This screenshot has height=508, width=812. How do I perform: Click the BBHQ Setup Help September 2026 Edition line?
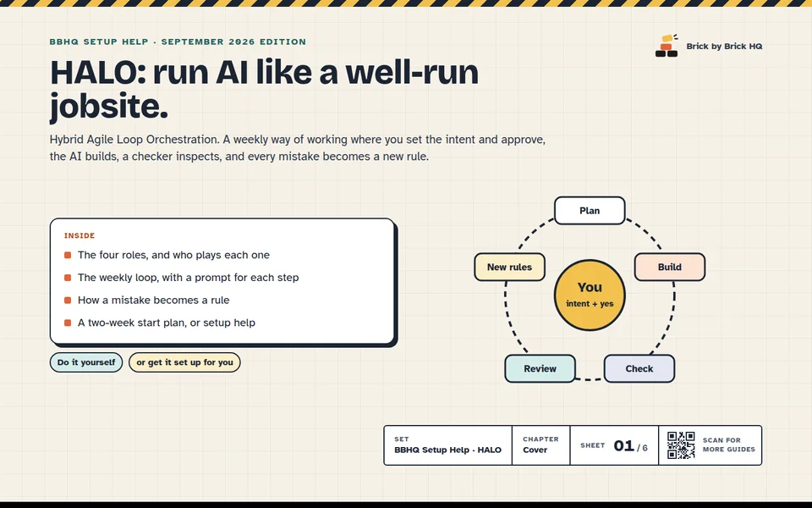click(178, 41)
